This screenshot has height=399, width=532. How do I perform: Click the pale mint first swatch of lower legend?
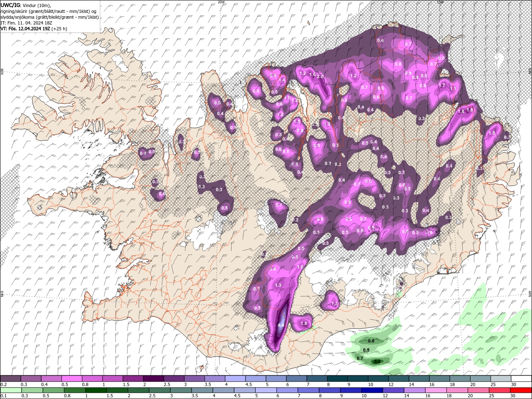click(11, 390)
